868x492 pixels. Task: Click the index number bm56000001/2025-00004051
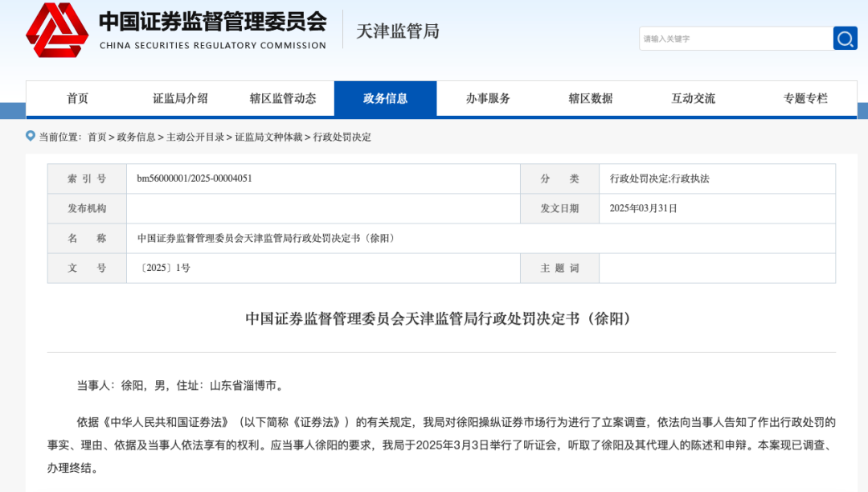click(194, 178)
